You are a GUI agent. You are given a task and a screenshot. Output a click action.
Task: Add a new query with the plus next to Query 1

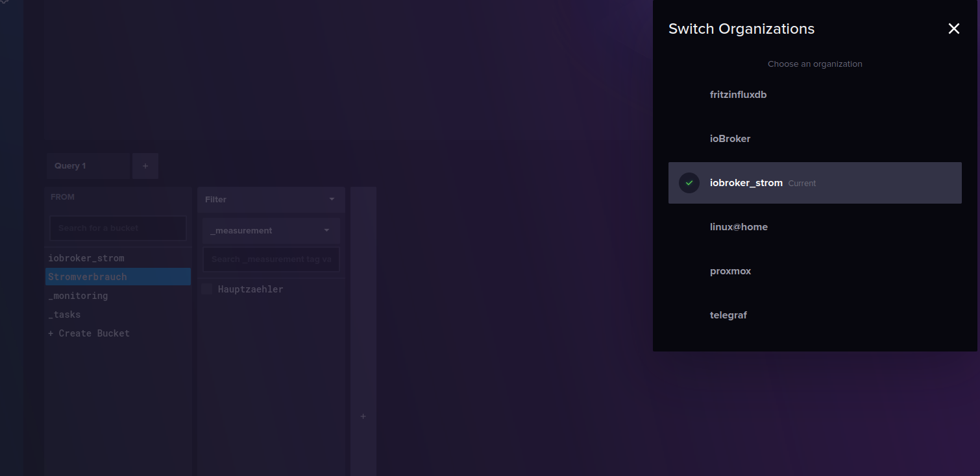point(145,166)
